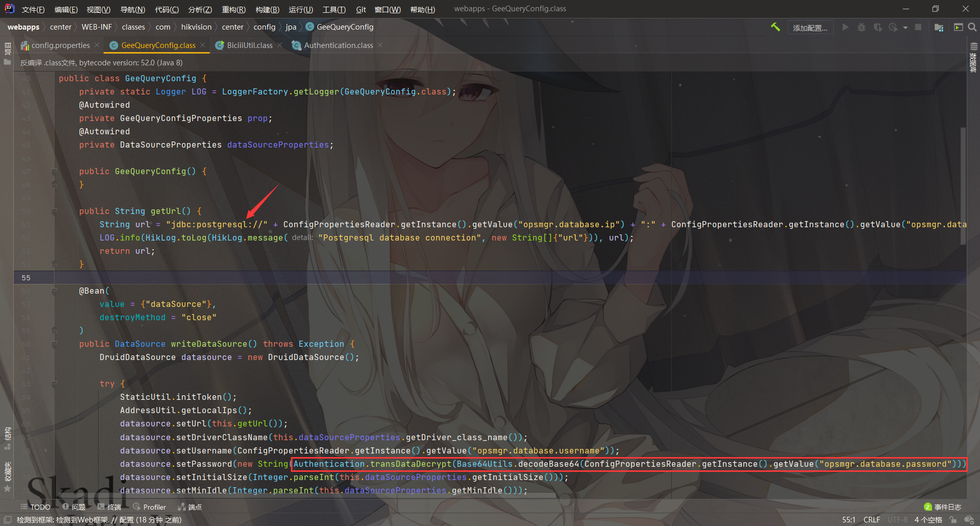Open the 运行(U) menu

(x=301, y=9)
